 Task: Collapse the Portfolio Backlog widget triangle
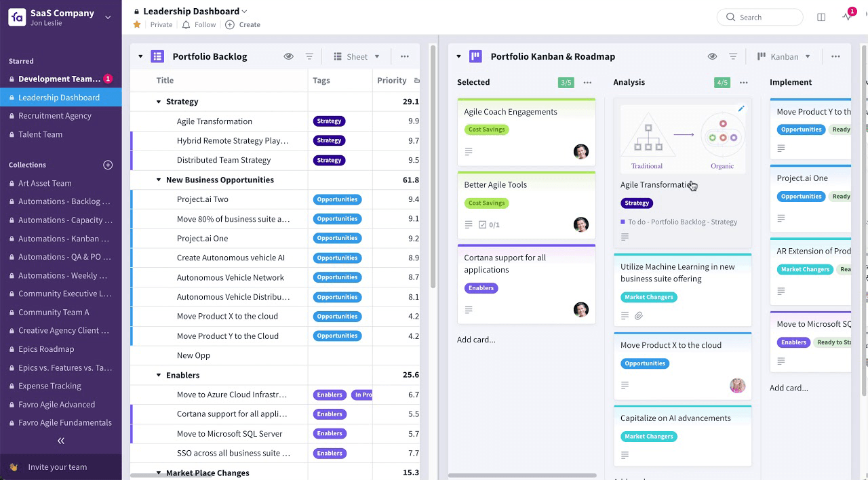140,57
